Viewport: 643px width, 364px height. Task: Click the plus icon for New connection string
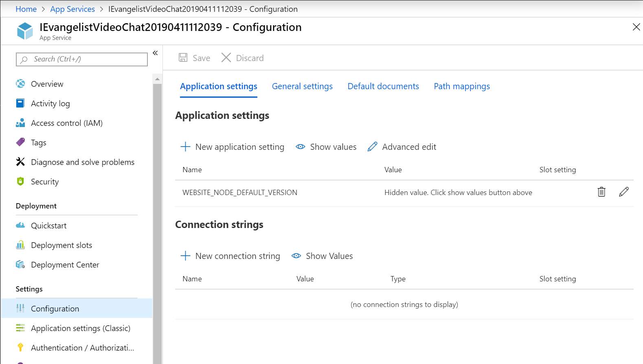pyautogui.click(x=185, y=256)
